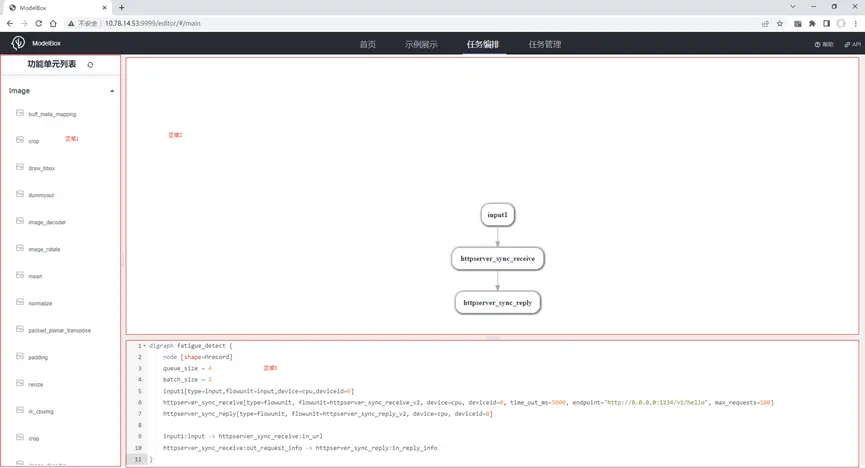The height and width of the screenshot is (468, 865).
Task: Select the httpserver_sync_receive graph node
Action: (x=497, y=258)
